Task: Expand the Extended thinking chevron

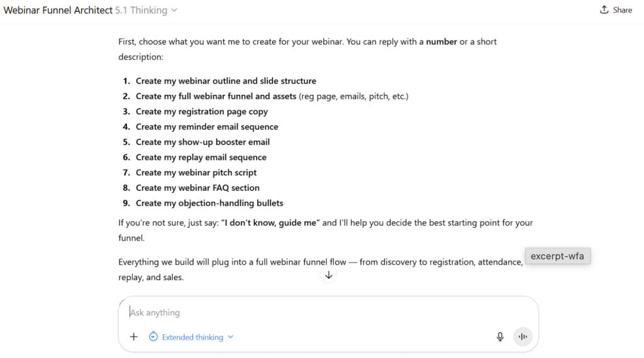Action: coord(231,337)
